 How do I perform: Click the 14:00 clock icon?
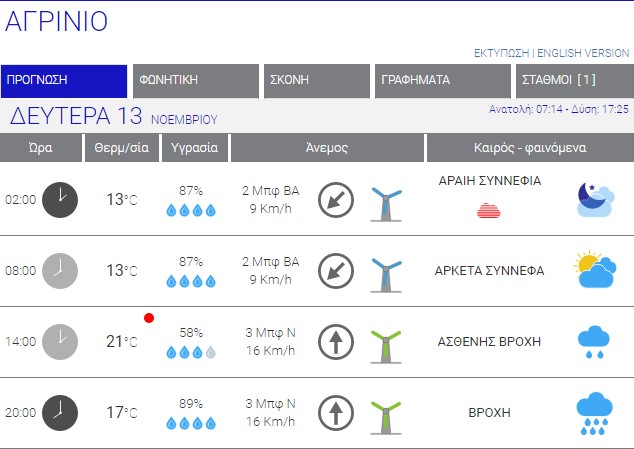[60, 341]
